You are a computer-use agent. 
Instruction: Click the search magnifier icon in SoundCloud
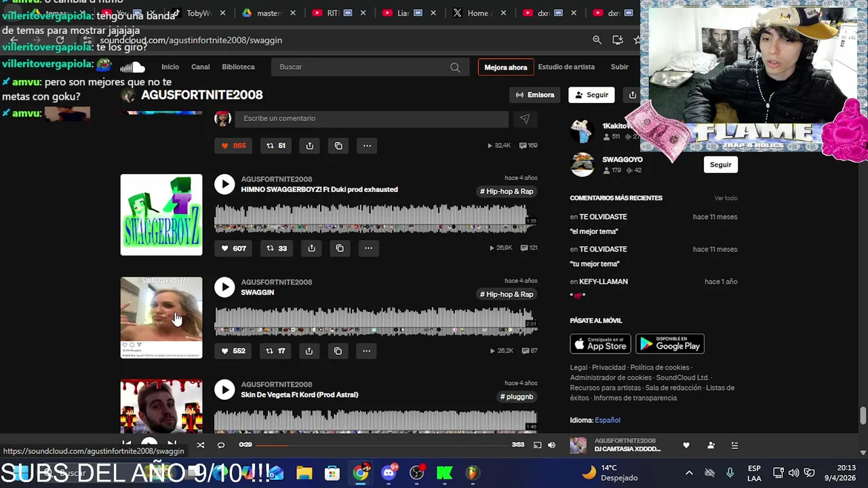tap(455, 67)
